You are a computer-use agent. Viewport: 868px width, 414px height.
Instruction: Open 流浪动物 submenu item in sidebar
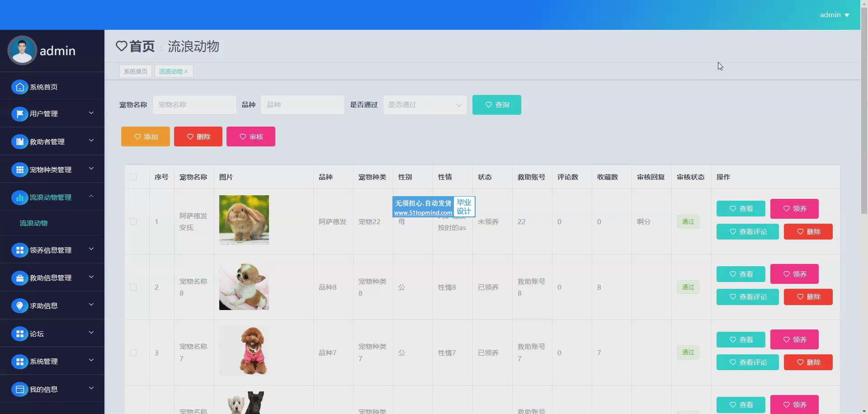33,223
